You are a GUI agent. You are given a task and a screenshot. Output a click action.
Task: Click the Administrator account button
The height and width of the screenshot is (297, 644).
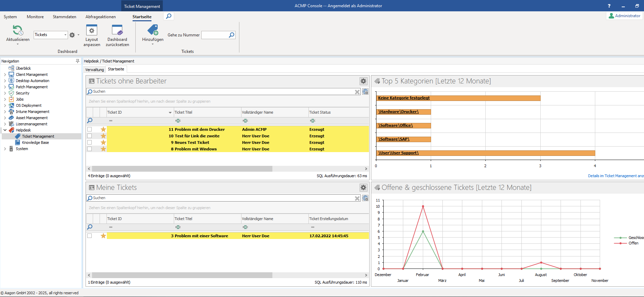(624, 16)
